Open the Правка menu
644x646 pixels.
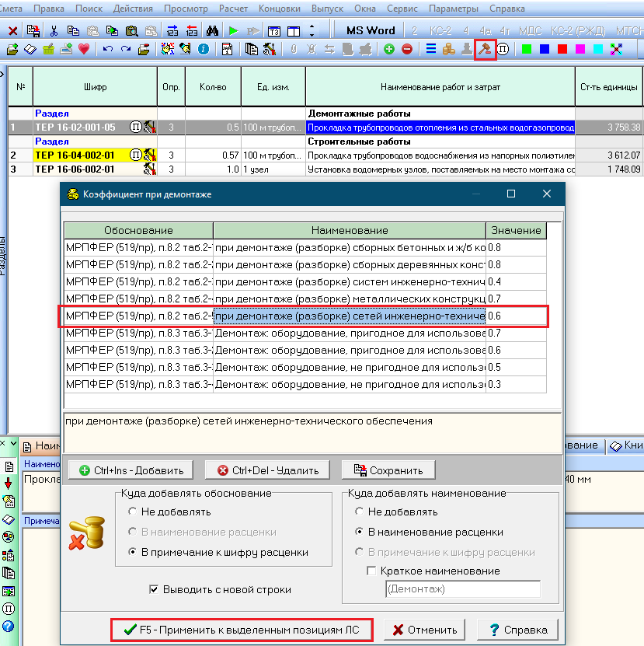pos(49,9)
